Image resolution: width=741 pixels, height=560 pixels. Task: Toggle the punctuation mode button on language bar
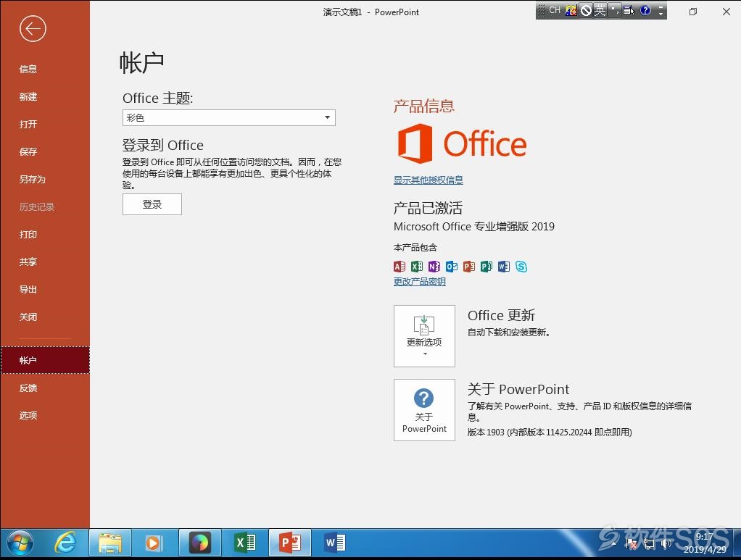[614, 10]
